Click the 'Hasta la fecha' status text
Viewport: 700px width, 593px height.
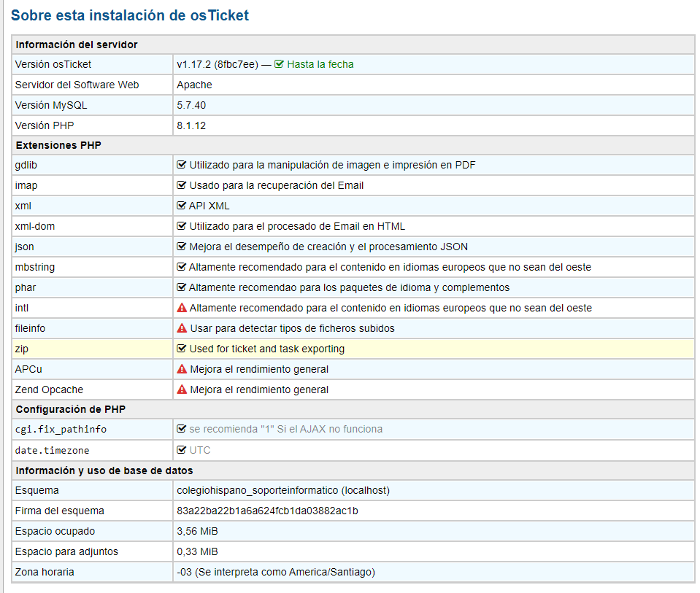(x=320, y=64)
